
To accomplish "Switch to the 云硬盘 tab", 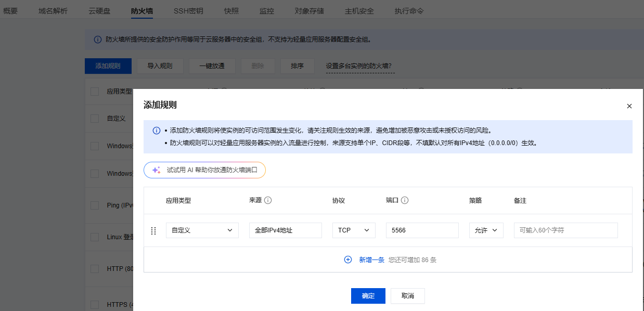I will tap(99, 10).
